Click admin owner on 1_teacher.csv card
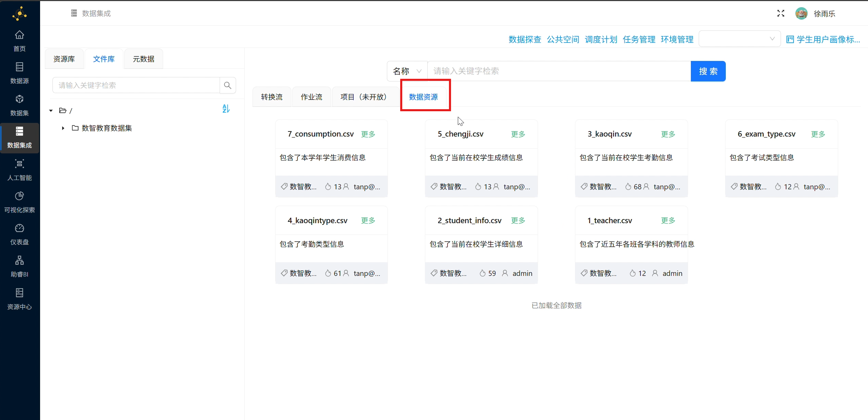 [672, 273]
